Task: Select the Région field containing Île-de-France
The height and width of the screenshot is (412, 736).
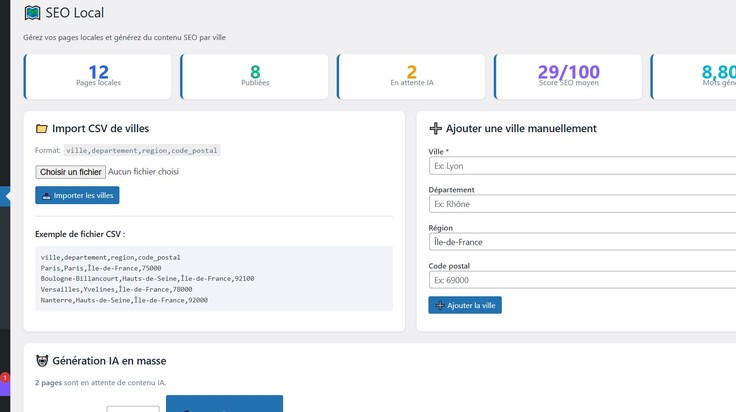Action: tap(582, 242)
